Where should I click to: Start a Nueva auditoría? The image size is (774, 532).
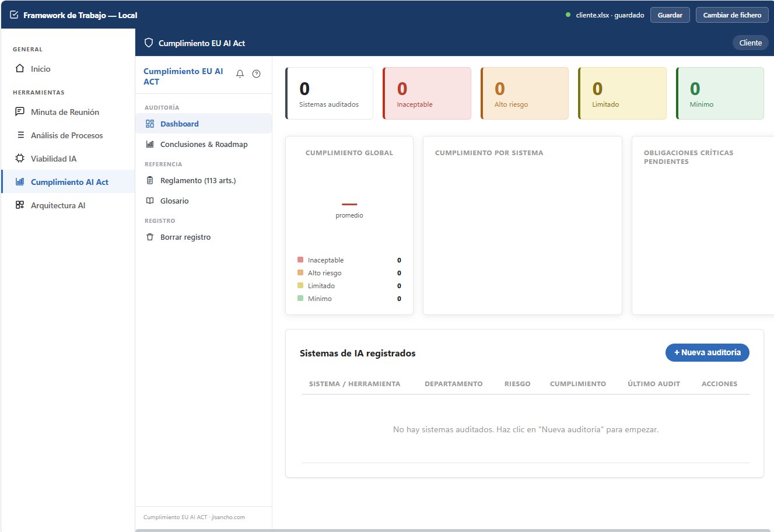pyautogui.click(x=708, y=352)
